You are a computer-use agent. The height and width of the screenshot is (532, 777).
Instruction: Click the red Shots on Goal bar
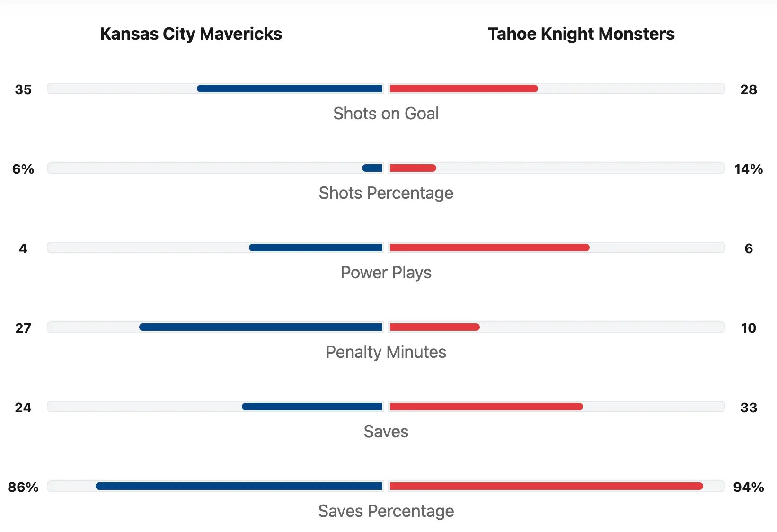(x=463, y=89)
